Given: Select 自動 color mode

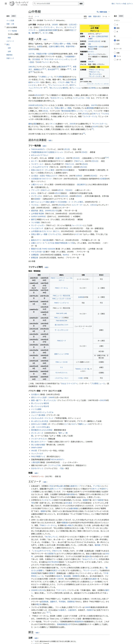Looking at the screenshot, I should coord(115,53).
